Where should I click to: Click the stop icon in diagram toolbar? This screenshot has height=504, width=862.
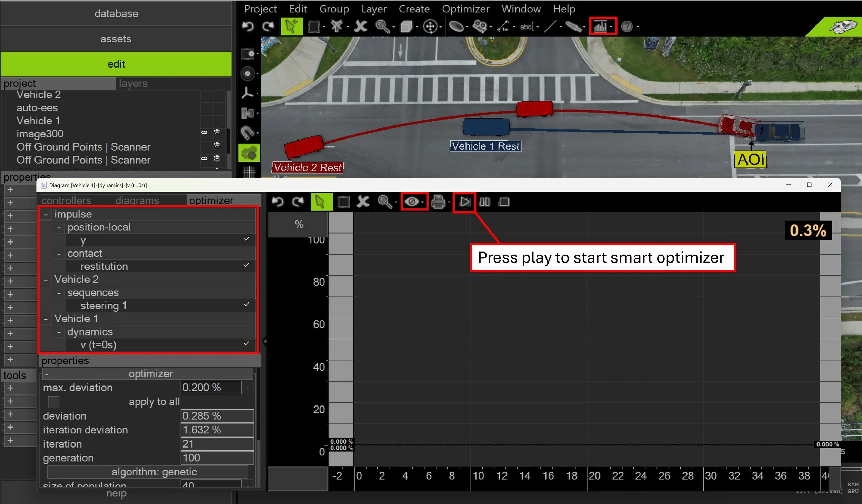(x=504, y=202)
